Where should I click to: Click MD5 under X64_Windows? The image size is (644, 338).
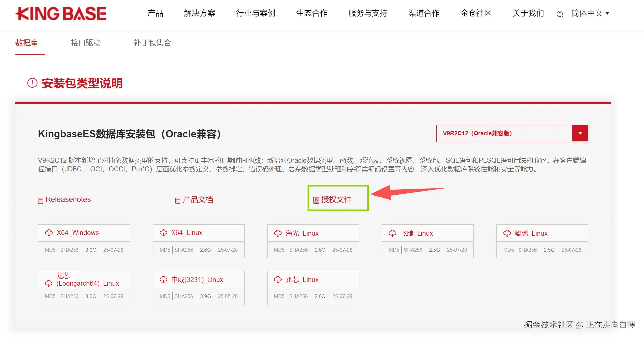tap(50, 250)
